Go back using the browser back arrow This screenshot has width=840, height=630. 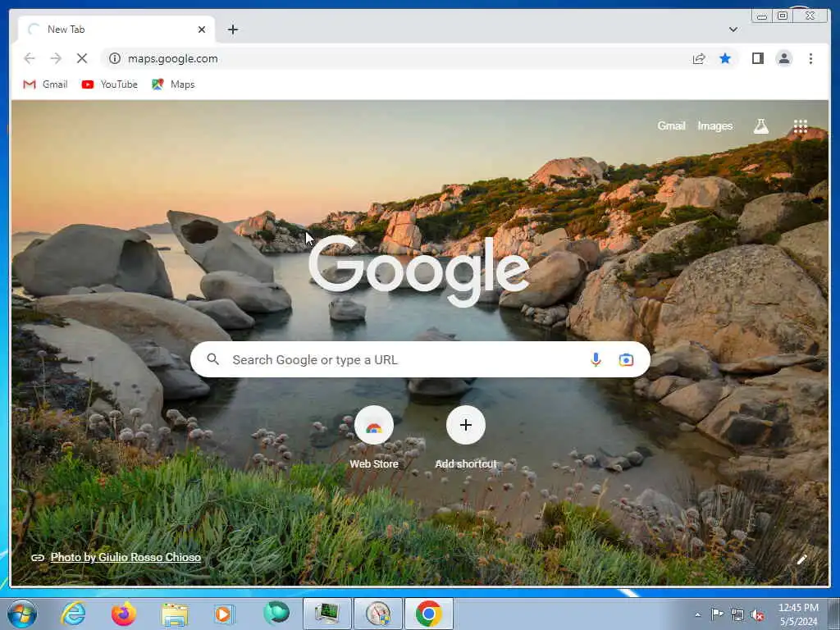coord(30,58)
